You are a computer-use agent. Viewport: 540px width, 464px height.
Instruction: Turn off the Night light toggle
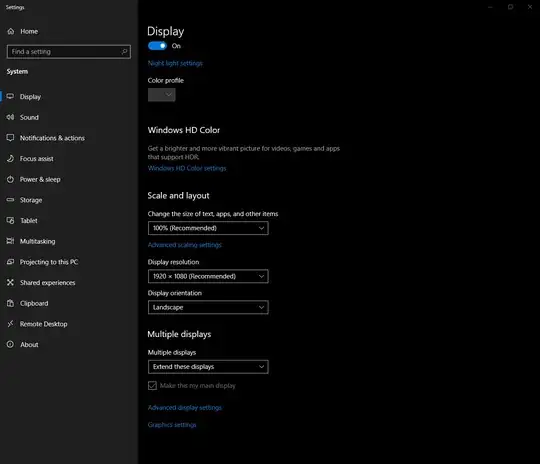point(157,46)
